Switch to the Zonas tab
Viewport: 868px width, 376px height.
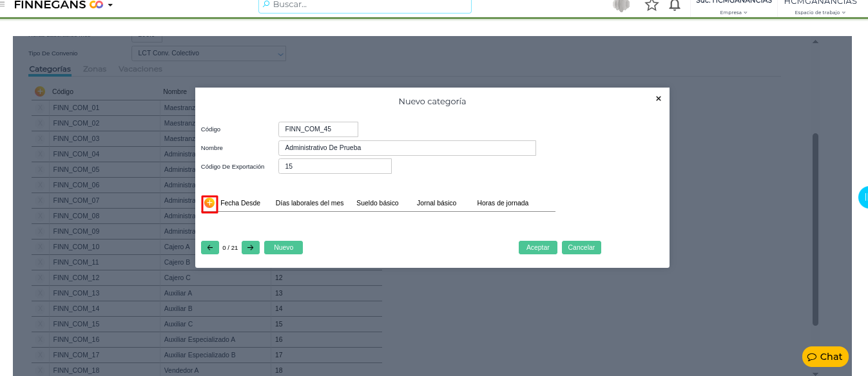pyautogui.click(x=95, y=69)
